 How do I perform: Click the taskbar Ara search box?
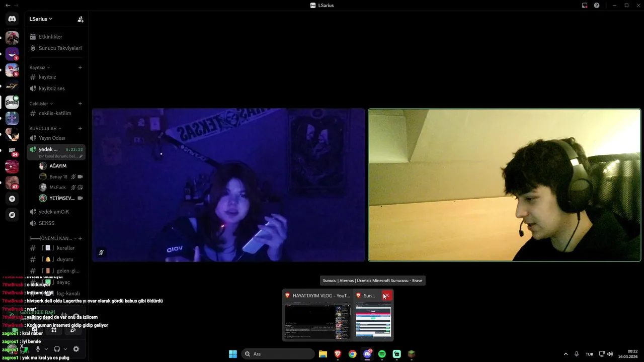(278, 354)
